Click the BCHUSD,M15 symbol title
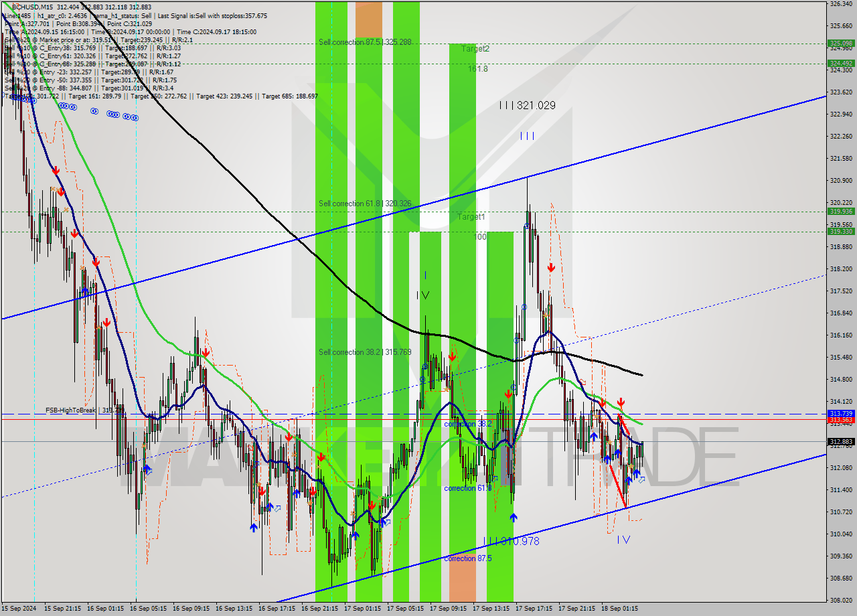The width and height of the screenshot is (857, 616). [32, 7]
